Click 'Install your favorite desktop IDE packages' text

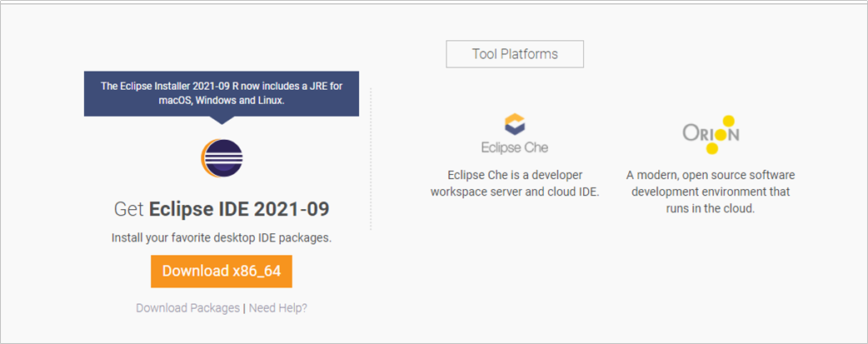coord(222,238)
